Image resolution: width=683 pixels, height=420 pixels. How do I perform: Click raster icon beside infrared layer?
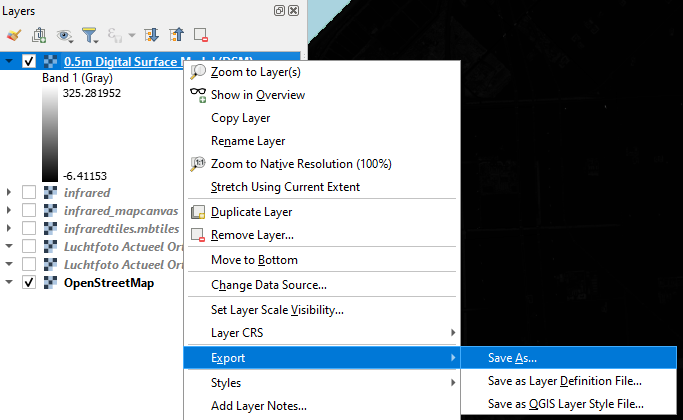point(51,192)
